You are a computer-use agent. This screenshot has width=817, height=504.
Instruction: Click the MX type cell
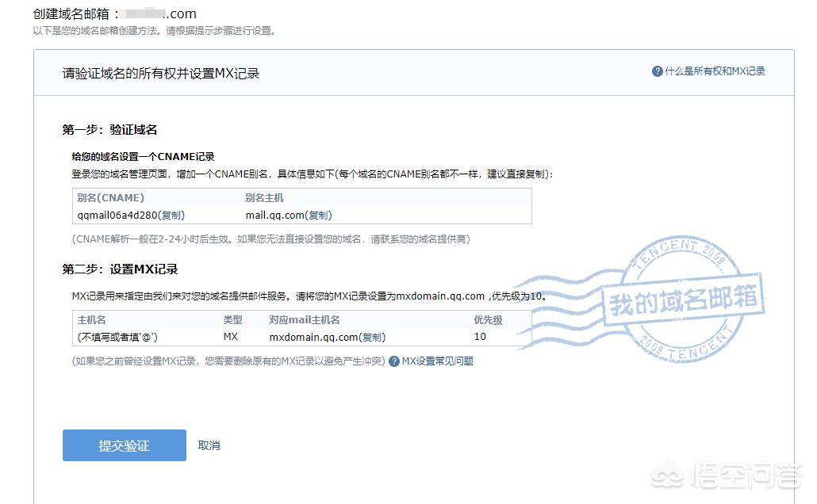231,337
